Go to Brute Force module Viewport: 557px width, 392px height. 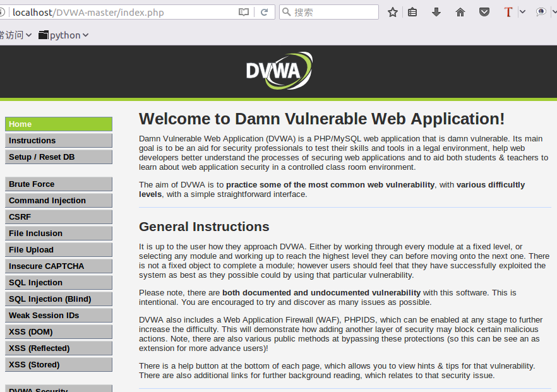[x=59, y=184]
